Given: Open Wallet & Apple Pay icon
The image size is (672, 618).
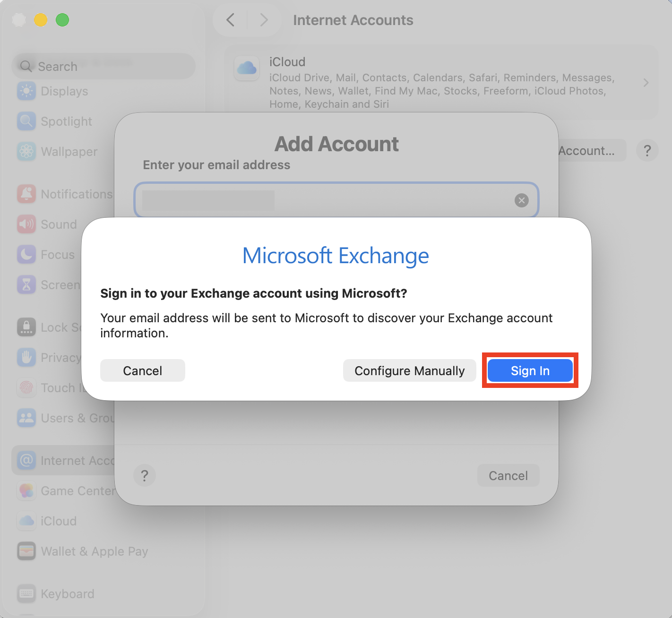Looking at the screenshot, I should pos(26,551).
